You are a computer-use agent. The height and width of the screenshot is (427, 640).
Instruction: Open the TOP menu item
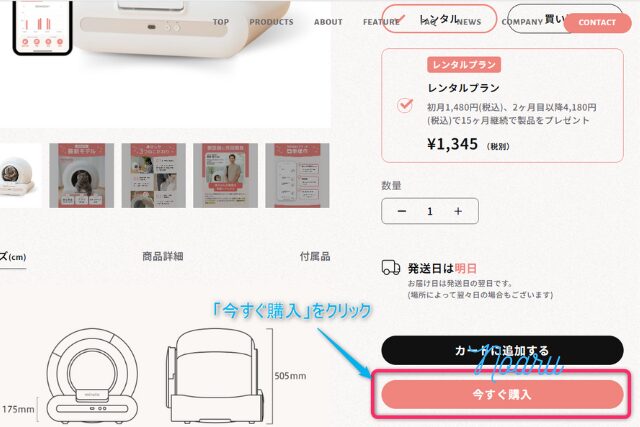tap(221, 22)
